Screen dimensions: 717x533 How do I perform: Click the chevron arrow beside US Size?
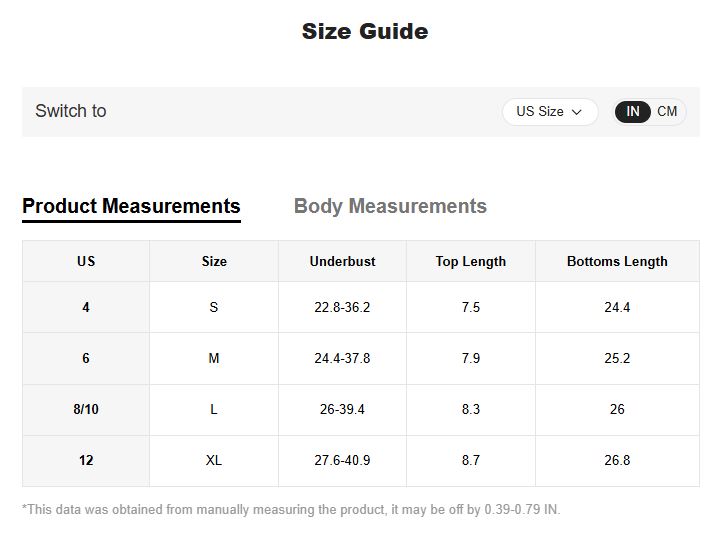click(577, 112)
